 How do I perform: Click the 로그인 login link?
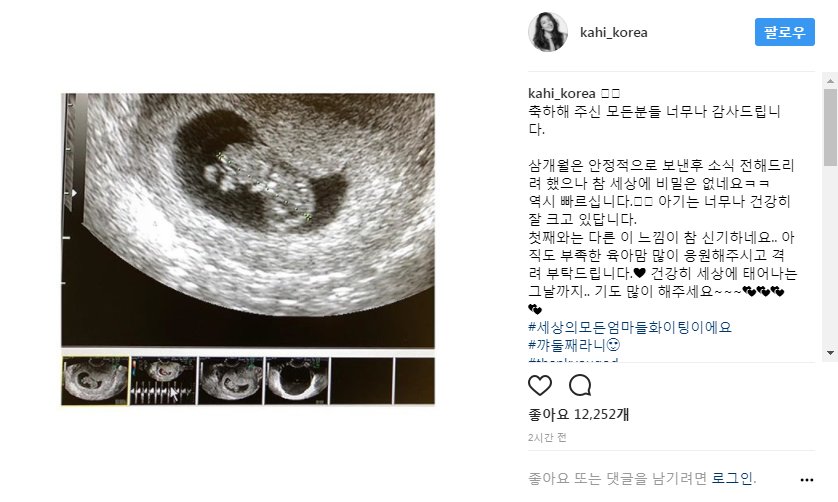732,478
